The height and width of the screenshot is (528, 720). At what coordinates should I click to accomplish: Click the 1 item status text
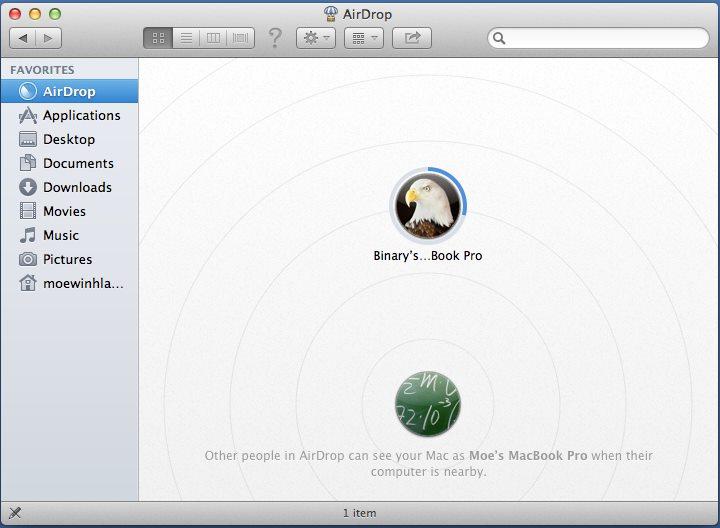click(360, 513)
